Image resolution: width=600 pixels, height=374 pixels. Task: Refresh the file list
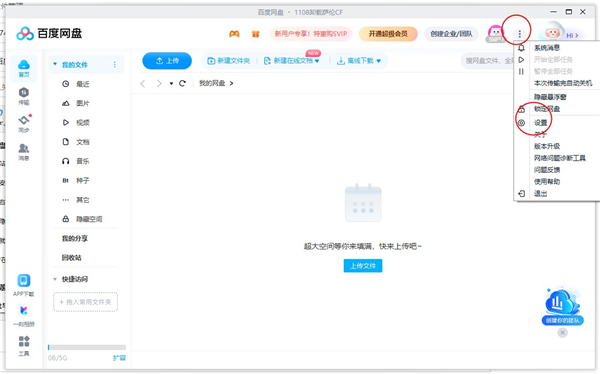tap(182, 83)
